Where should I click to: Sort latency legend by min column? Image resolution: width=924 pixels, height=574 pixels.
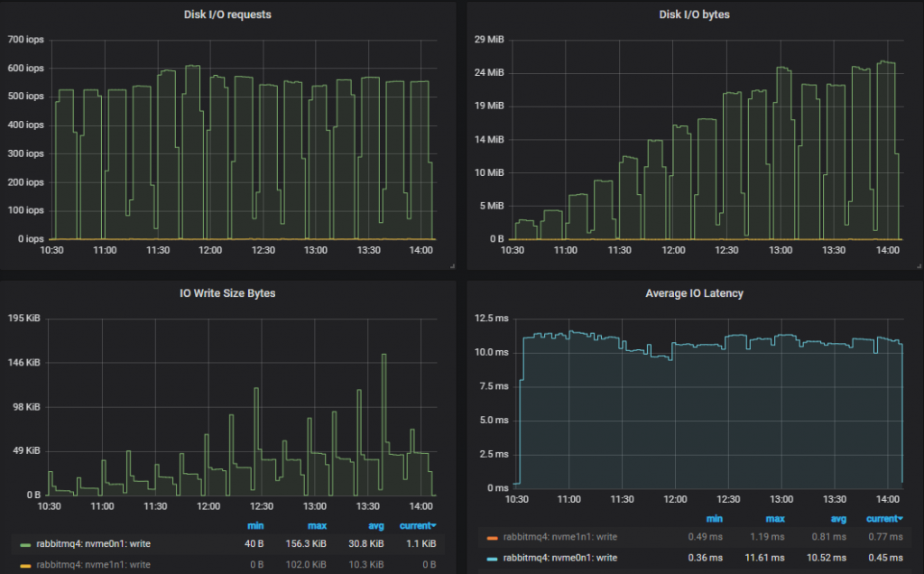pos(715,518)
